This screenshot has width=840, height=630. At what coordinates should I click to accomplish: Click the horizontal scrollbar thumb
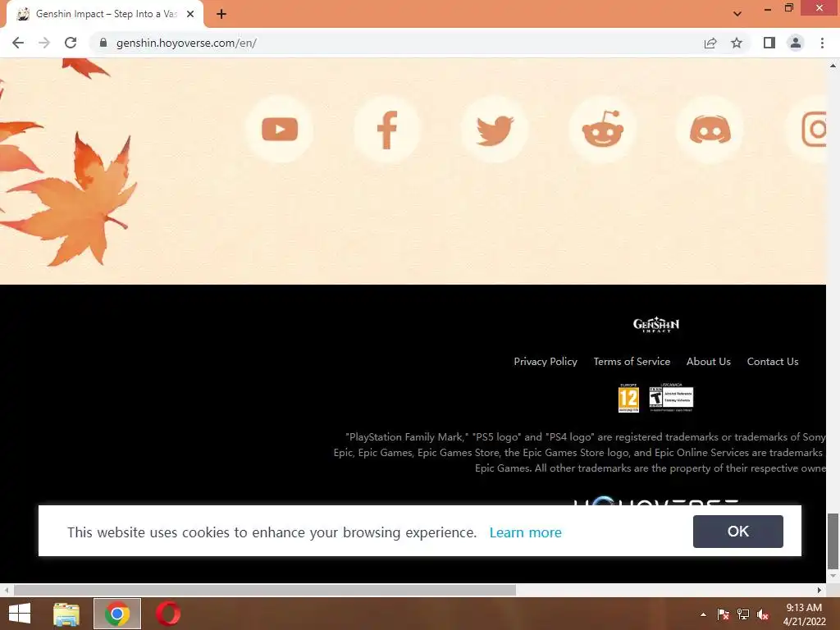click(265, 590)
